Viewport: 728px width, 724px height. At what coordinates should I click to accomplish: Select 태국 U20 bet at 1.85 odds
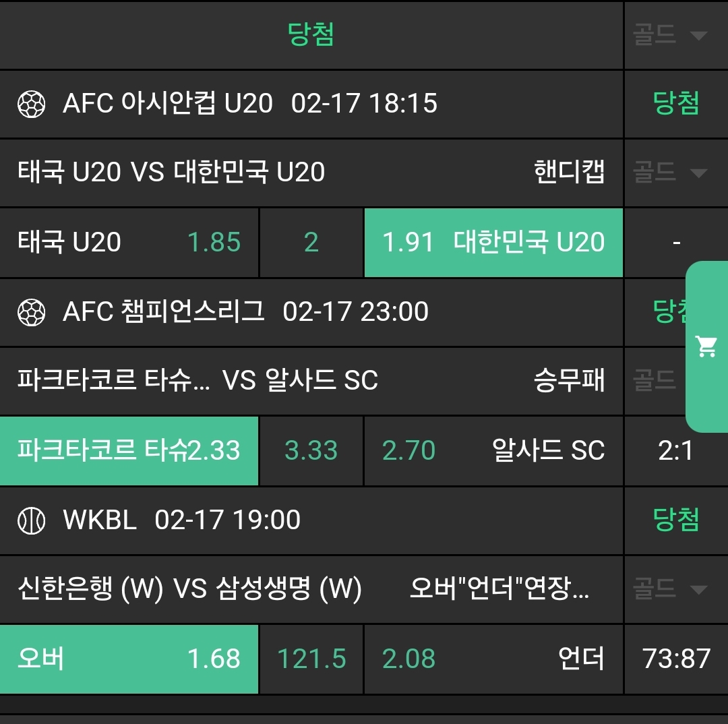coord(129,243)
